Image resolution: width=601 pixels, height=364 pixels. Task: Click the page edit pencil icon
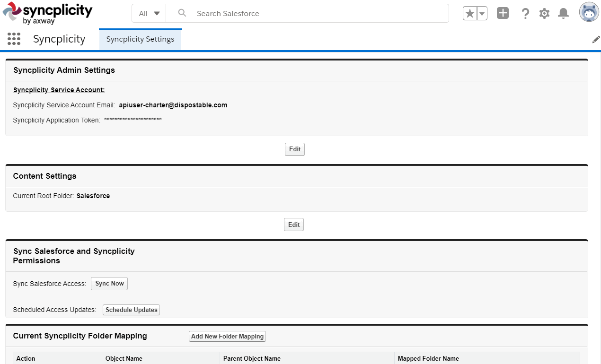(x=596, y=39)
